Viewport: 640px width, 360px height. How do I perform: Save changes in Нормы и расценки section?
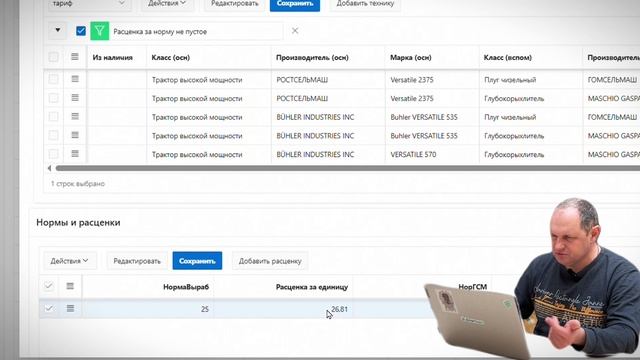pos(197,261)
